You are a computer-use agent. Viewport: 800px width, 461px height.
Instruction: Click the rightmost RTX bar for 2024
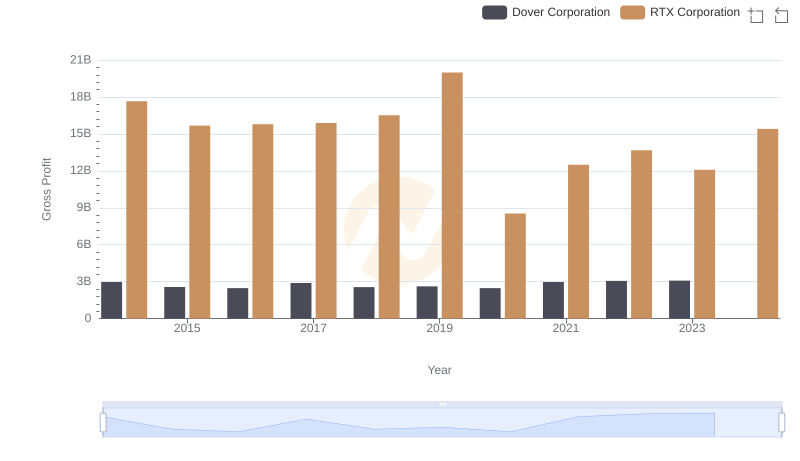click(x=768, y=224)
